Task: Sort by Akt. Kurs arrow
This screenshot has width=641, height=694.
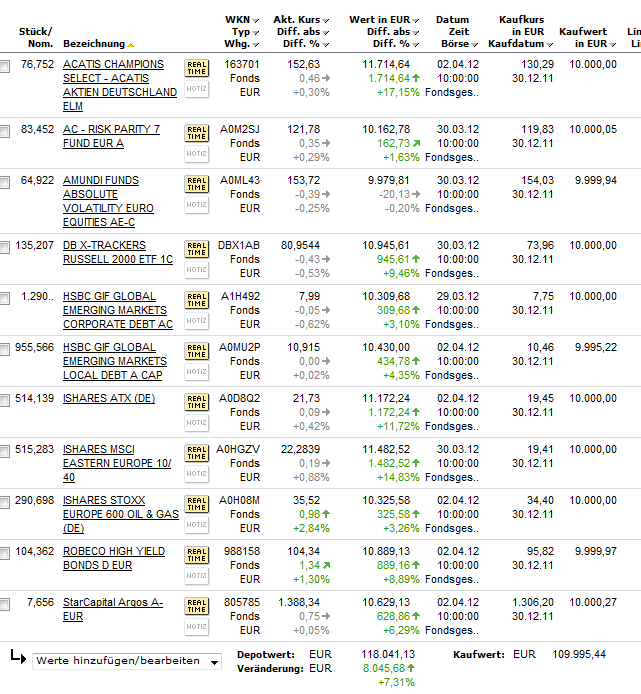Action: click(x=326, y=21)
